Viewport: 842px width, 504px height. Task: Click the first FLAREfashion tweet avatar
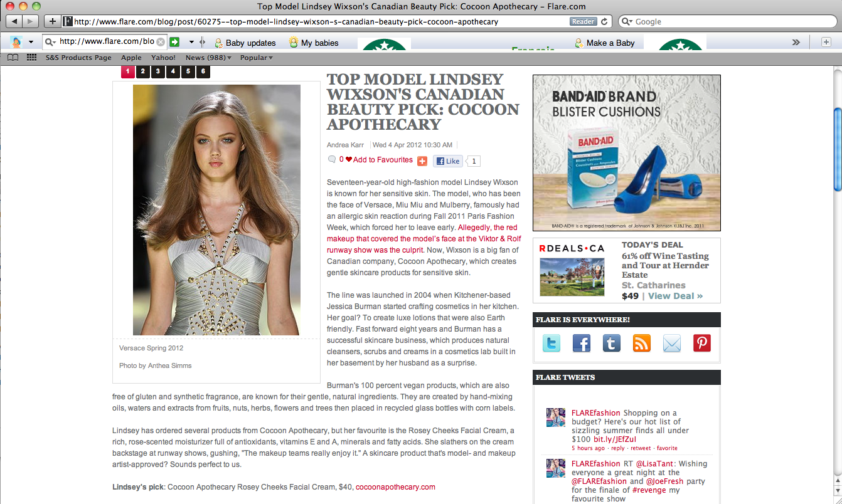click(556, 417)
